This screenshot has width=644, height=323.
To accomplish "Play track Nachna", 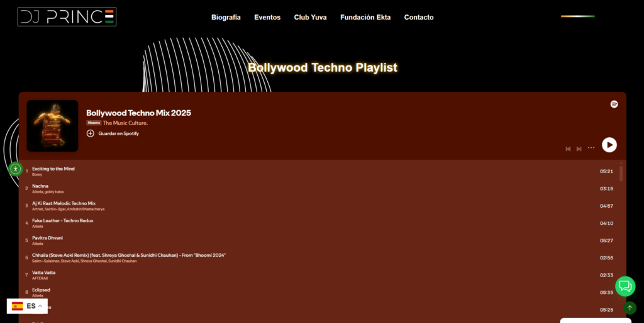I will [323, 189].
